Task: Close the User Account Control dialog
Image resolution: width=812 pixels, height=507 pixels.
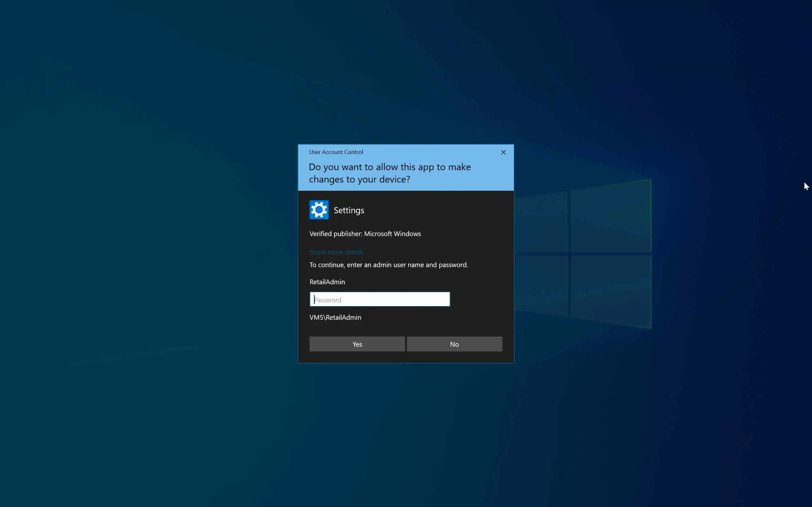Action: pyautogui.click(x=503, y=152)
